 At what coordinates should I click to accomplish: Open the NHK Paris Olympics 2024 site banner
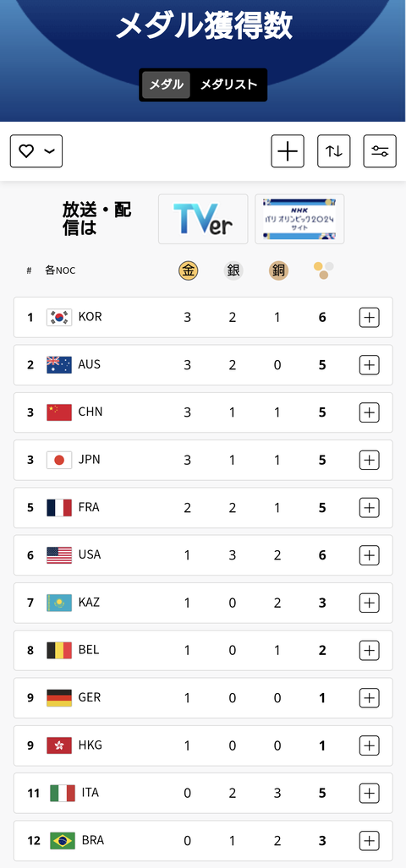[299, 219]
